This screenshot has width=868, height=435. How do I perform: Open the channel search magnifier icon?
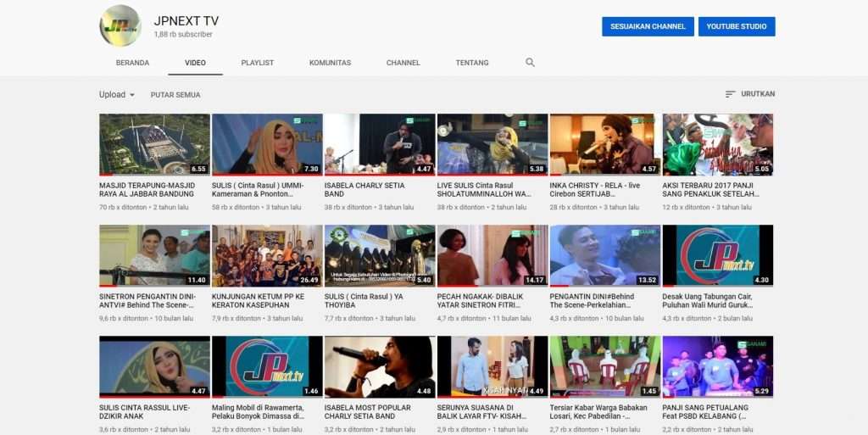(x=530, y=63)
